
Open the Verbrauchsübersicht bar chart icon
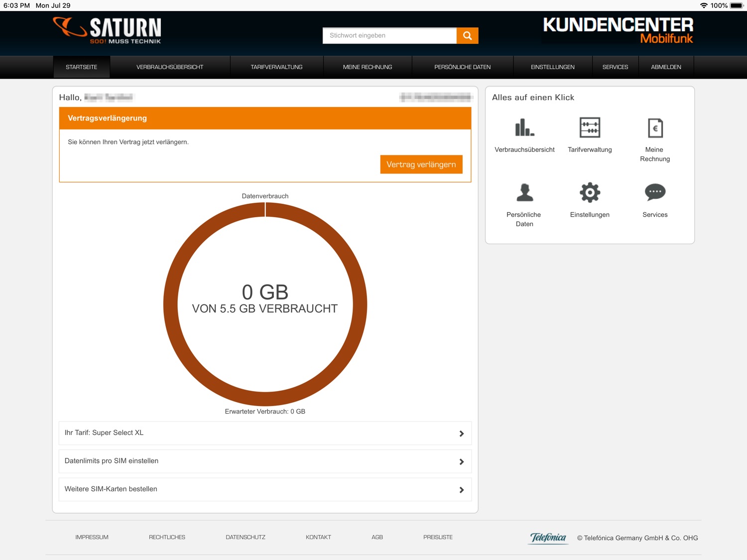pyautogui.click(x=524, y=128)
